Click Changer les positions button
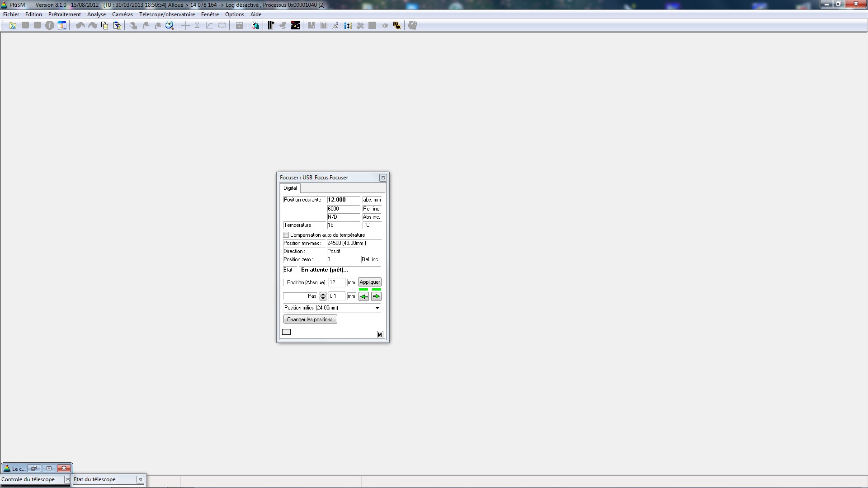 coord(310,319)
